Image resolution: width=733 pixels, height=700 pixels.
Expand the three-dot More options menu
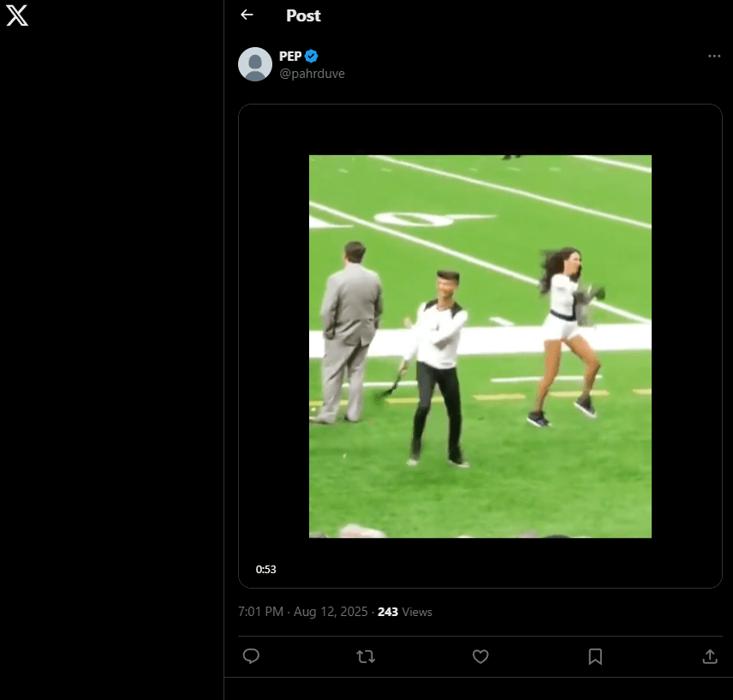(714, 57)
